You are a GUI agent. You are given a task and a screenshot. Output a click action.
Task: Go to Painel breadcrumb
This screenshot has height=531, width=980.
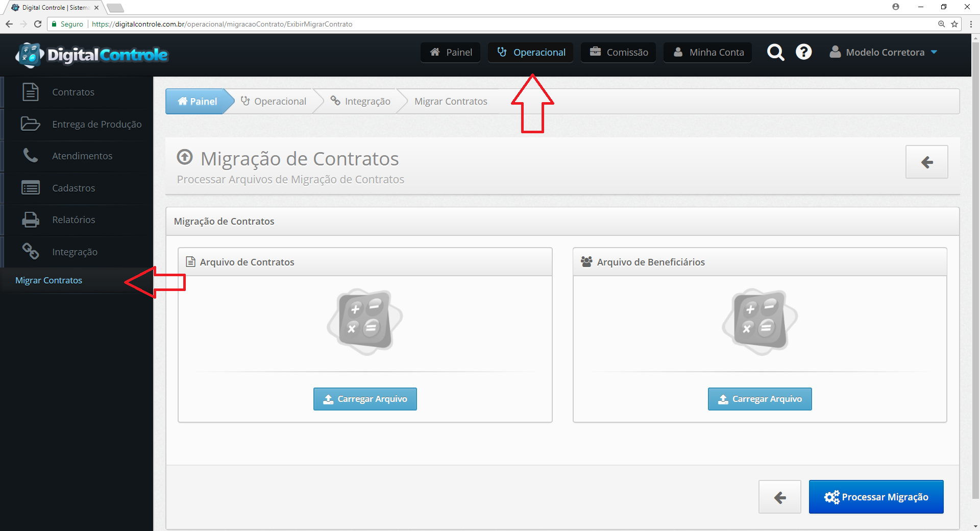coord(198,101)
